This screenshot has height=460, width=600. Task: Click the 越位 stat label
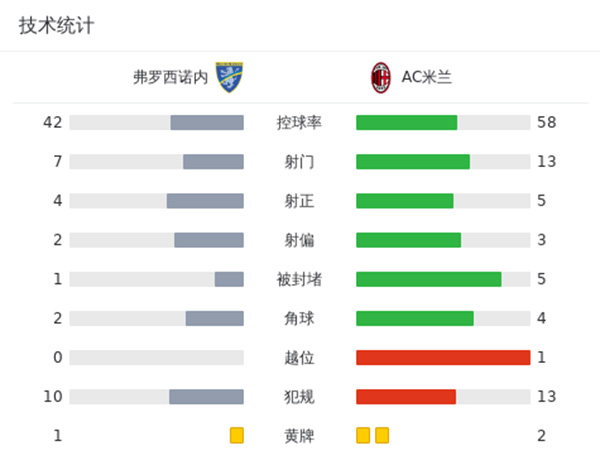299,357
